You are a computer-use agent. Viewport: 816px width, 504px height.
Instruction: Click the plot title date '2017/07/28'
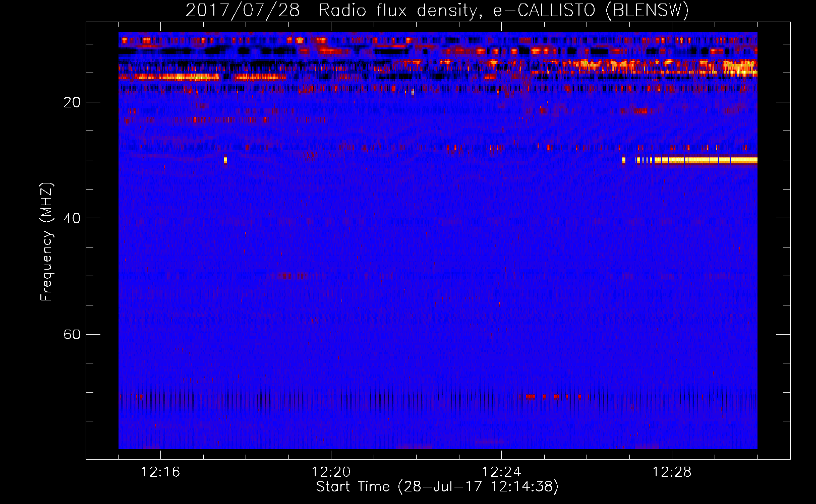pyautogui.click(x=243, y=11)
